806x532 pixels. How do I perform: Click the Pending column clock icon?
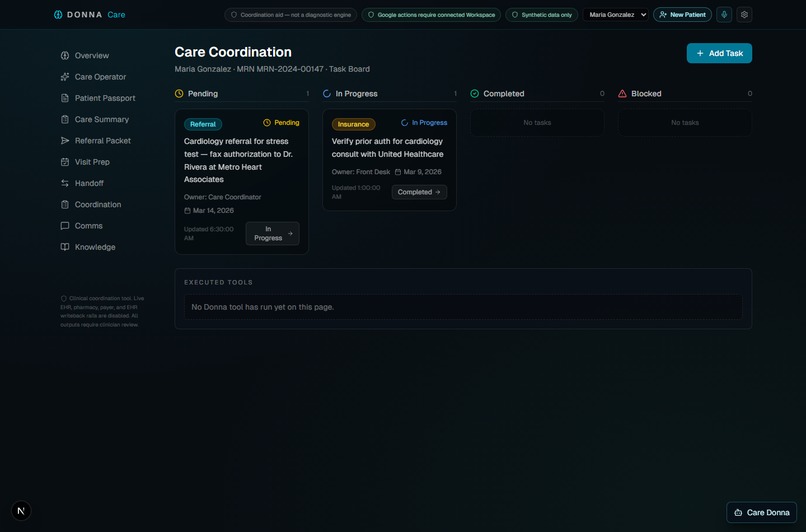pyautogui.click(x=179, y=94)
